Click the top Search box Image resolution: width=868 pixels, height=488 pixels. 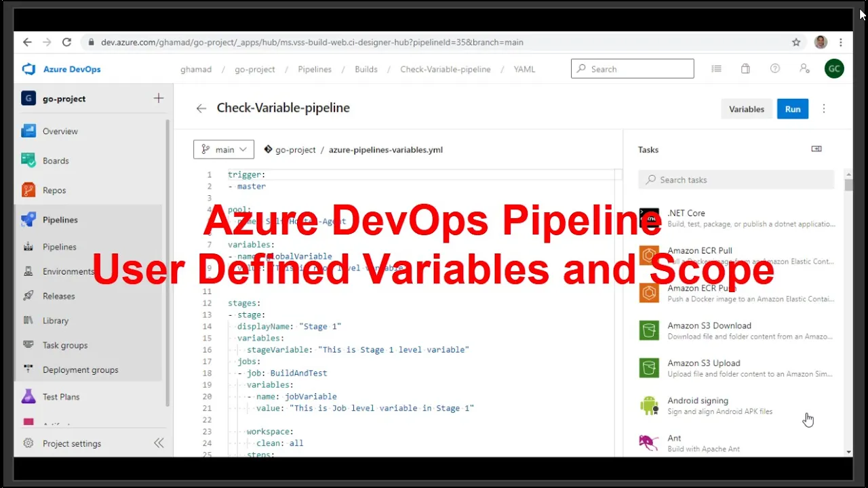[633, 68]
